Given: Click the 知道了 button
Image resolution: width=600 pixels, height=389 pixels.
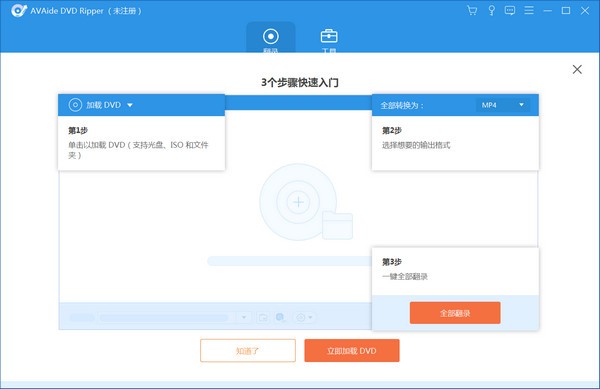Looking at the screenshot, I should 248,350.
